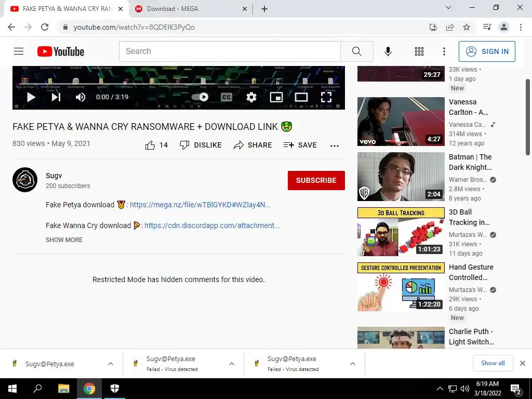Expand description with SHOW MORE
532x399 pixels.
point(64,240)
